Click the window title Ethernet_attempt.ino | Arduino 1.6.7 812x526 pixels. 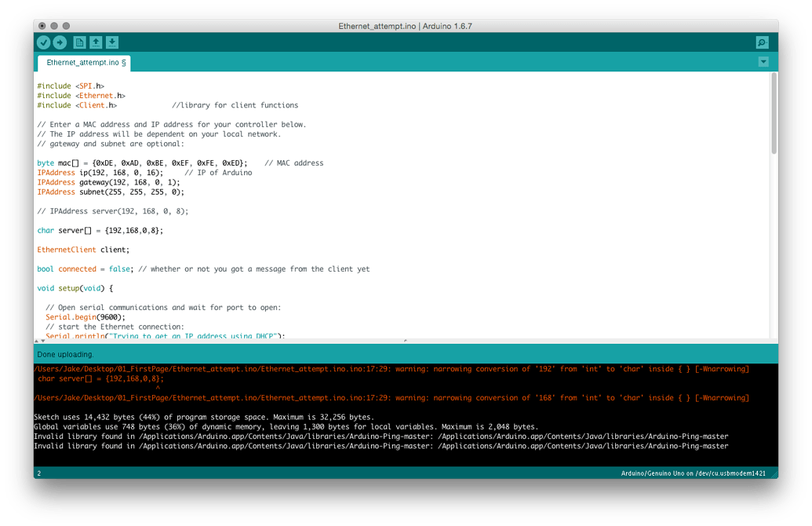405,26
